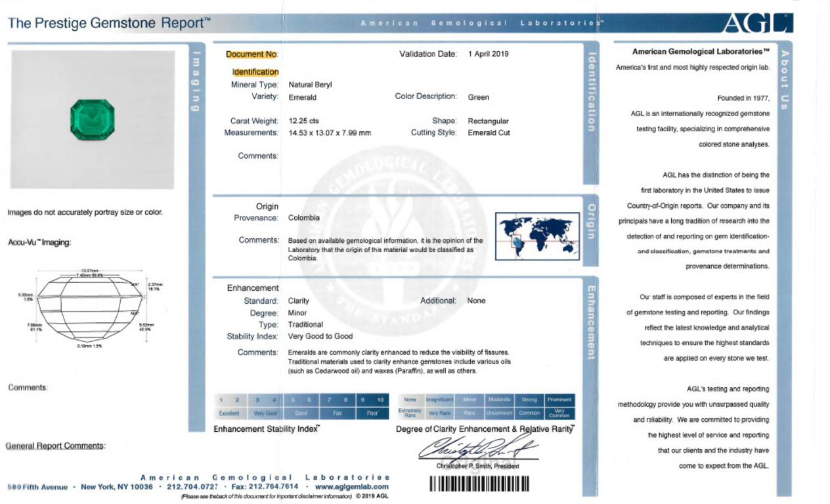Viewport: 830px width, 504px height.
Task: Click the "7 8" stability scale cell
Action: click(337, 400)
